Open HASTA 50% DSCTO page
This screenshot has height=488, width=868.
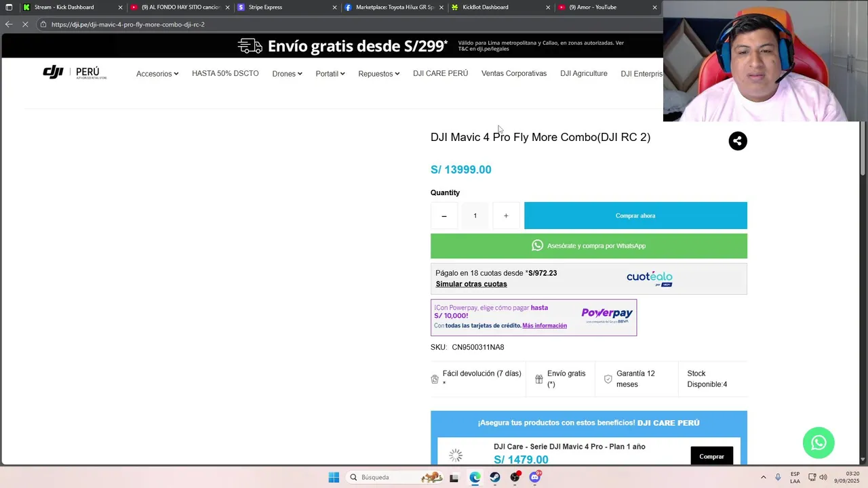coord(225,73)
